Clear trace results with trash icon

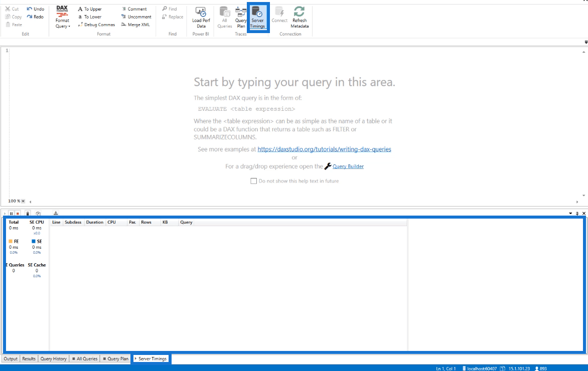click(x=28, y=213)
